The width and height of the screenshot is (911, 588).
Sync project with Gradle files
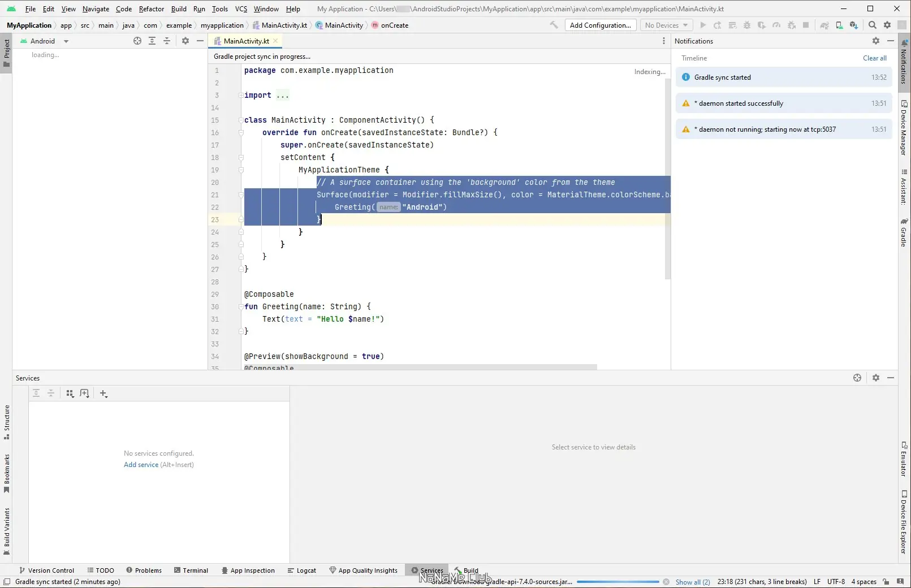click(824, 25)
